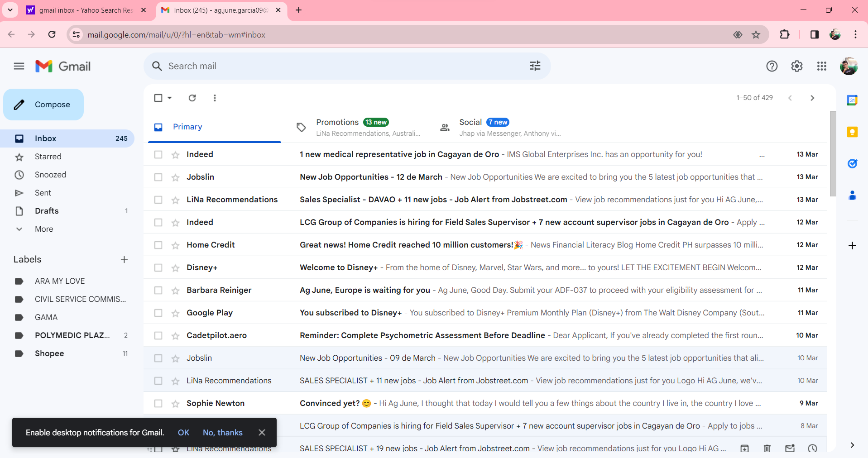
Task: Star the LiNa Recommendations DAVAO email
Action: (x=176, y=200)
